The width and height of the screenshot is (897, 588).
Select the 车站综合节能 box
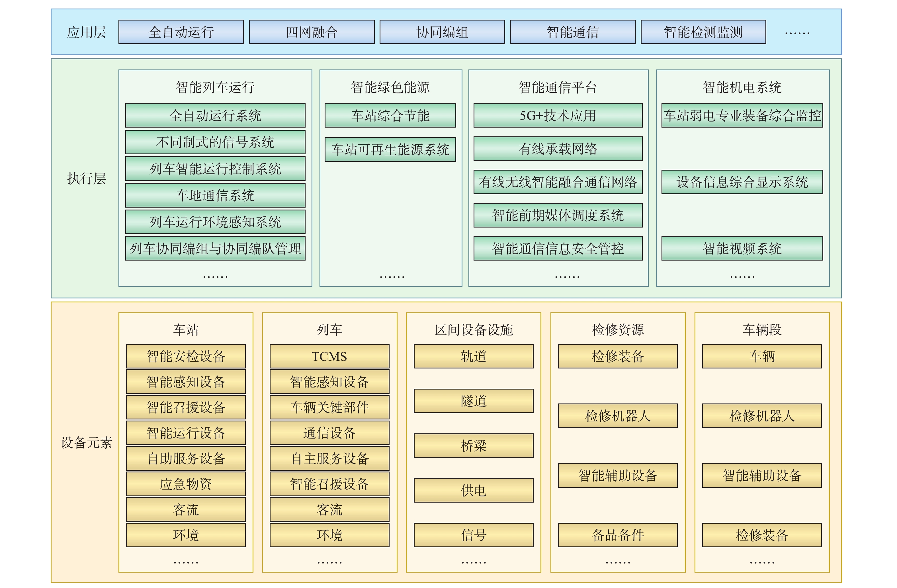390,115
